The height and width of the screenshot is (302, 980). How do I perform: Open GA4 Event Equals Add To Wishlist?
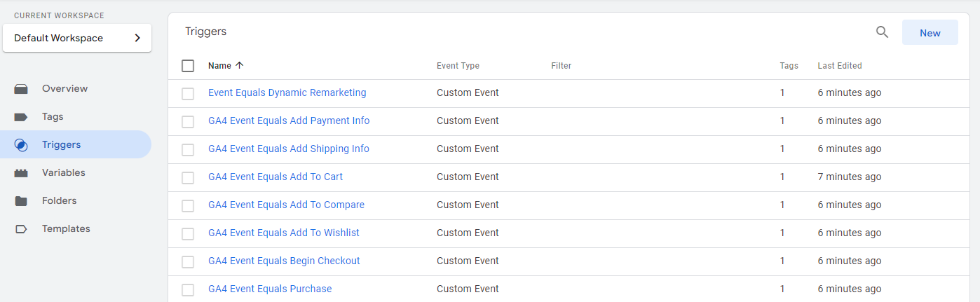pos(284,233)
